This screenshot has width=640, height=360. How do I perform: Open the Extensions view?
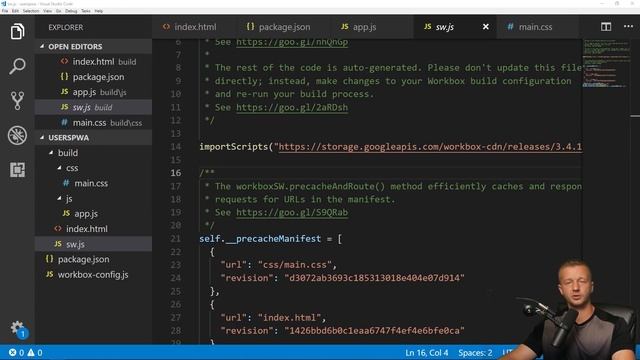17,169
